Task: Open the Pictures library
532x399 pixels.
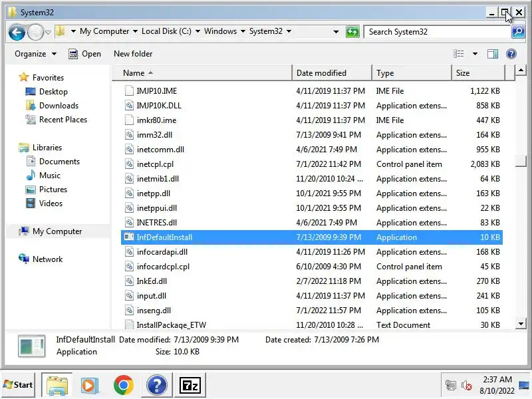Action: (47, 190)
